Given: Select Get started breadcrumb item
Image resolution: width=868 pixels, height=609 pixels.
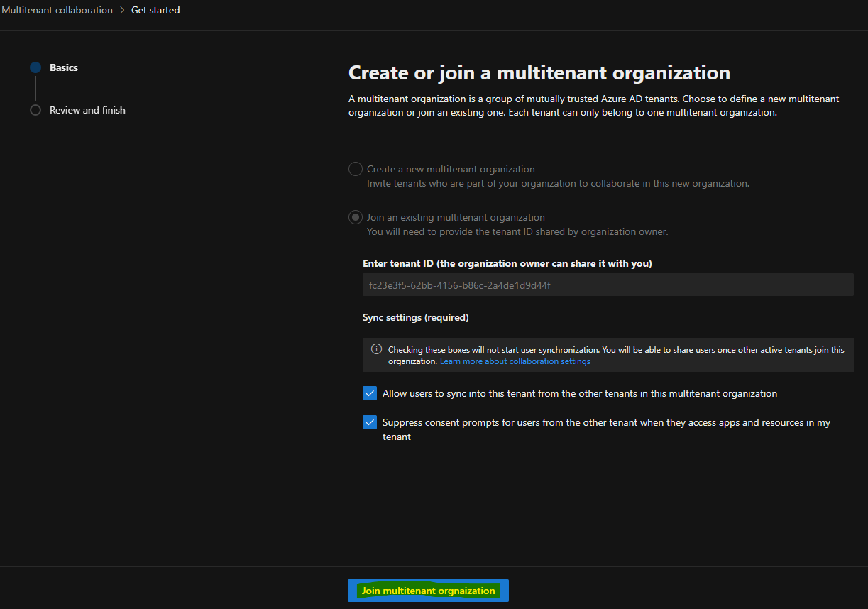Looking at the screenshot, I should tap(155, 10).
